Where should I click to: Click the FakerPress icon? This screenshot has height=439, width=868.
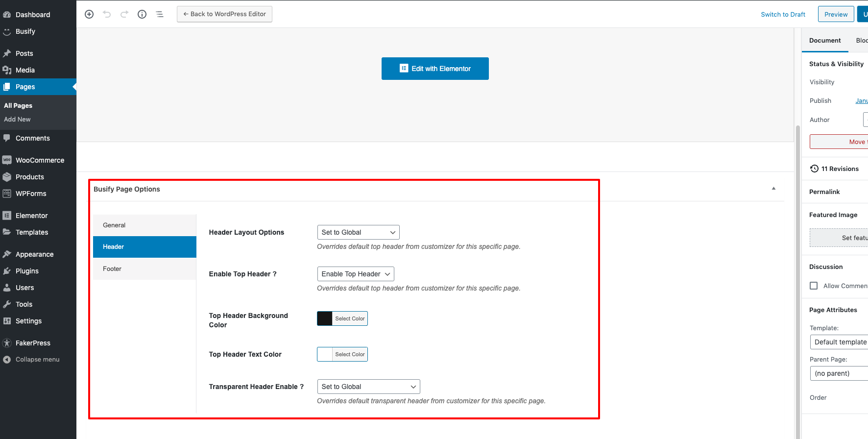click(7, 343)
